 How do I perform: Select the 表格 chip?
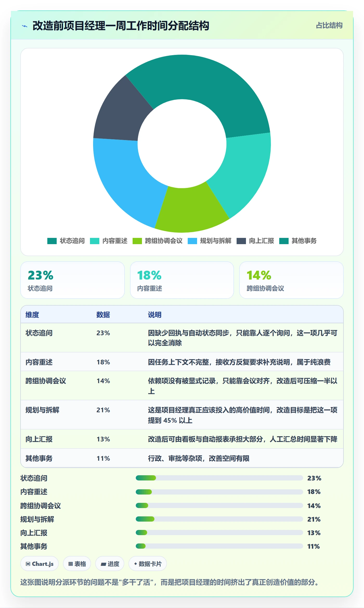click(x=77, y=564)
